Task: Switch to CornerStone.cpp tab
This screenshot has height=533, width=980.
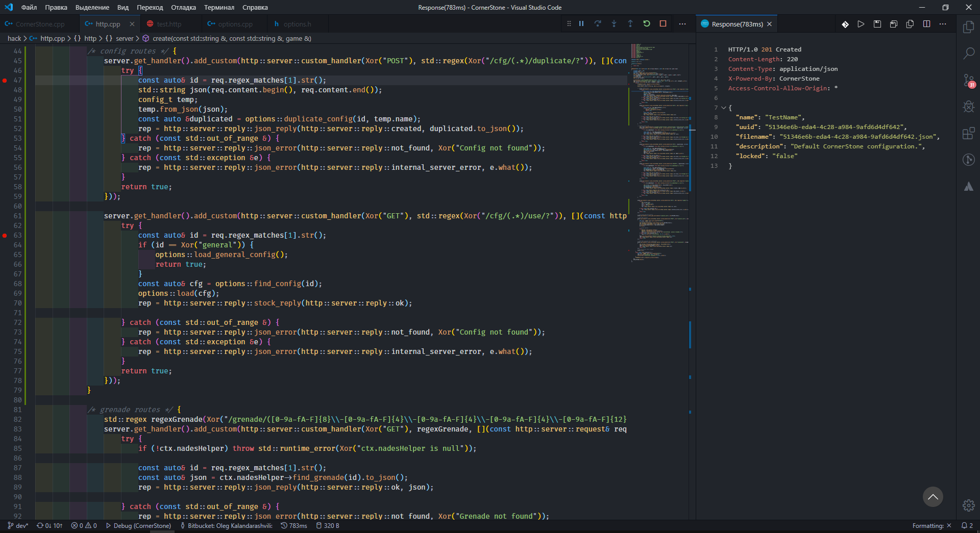Action: pos(40,24)
